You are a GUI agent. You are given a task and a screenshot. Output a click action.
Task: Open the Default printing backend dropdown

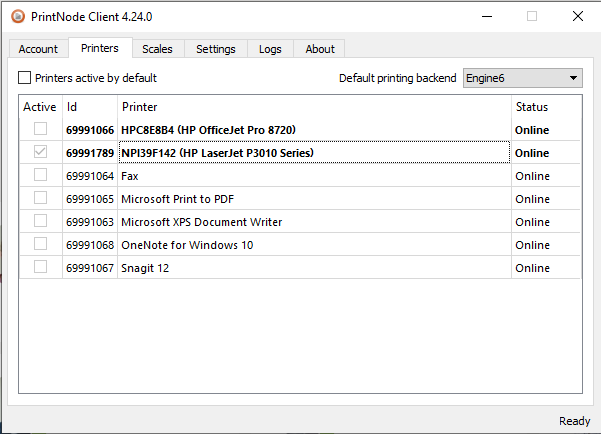pos(522,78)
